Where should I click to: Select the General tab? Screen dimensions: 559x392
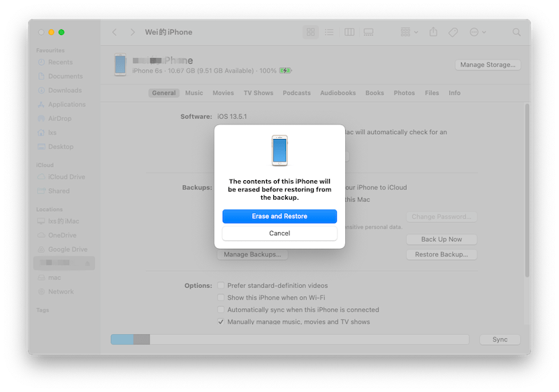click(164, 93)
